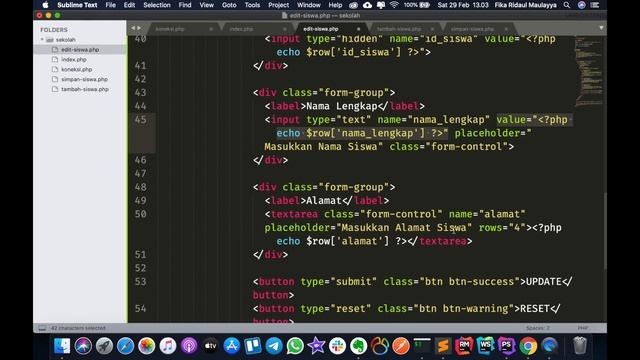Open the Goto menu
The height and width of the screenshot is (360, 640).
click(229, 5)
